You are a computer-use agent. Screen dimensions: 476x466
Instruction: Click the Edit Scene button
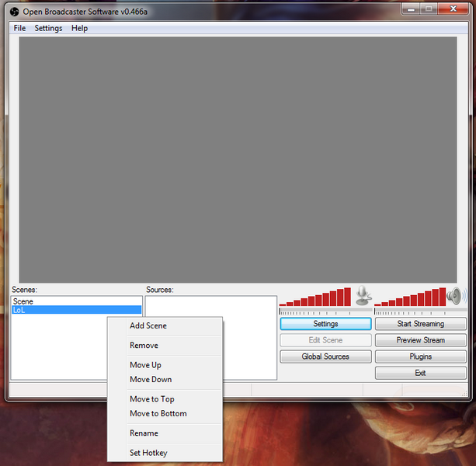325,340
